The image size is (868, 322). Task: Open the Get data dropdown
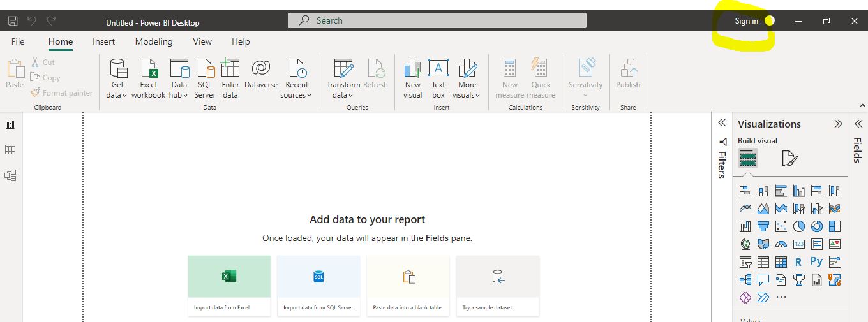[118, 79]
